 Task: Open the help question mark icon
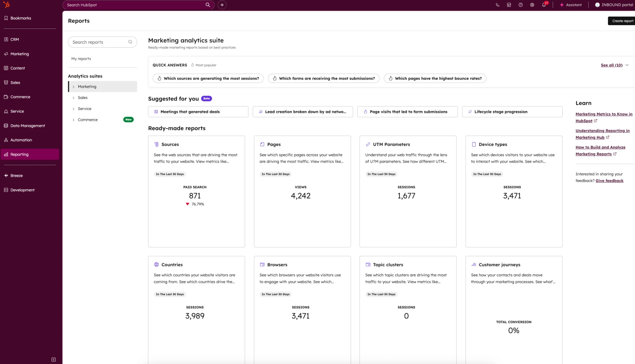tap(521, 5)
